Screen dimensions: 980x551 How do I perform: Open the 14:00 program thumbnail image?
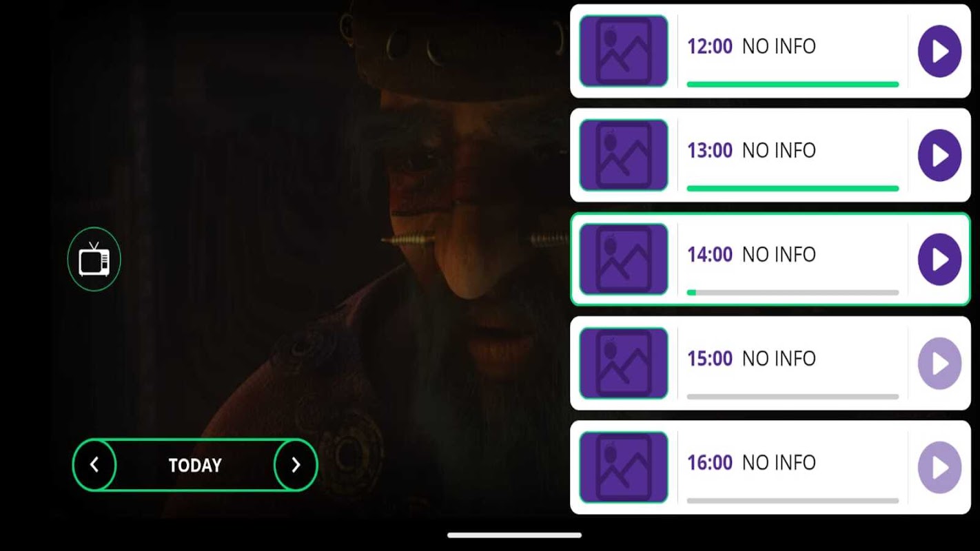[624, 259]
